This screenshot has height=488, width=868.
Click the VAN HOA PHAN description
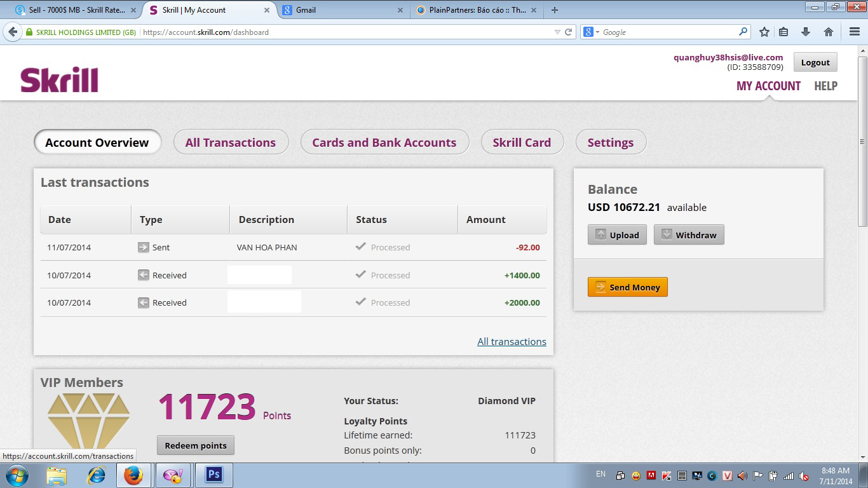pos(267,247)
